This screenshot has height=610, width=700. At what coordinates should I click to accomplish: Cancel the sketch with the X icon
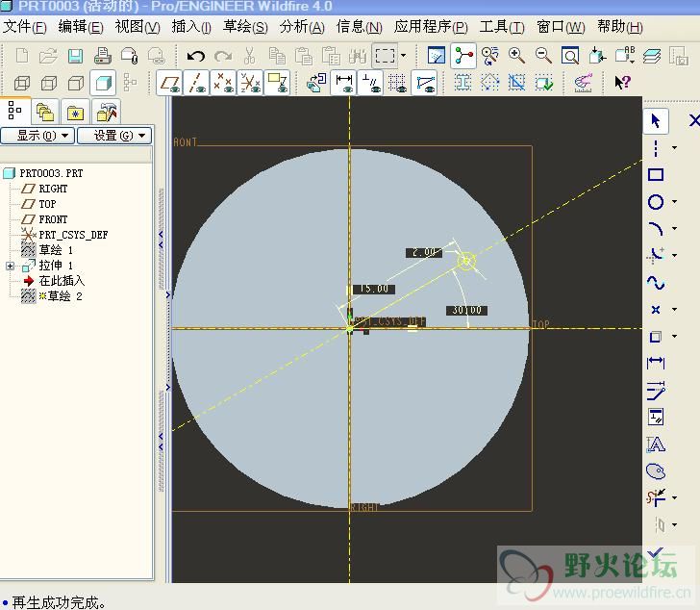click(694, 120)
